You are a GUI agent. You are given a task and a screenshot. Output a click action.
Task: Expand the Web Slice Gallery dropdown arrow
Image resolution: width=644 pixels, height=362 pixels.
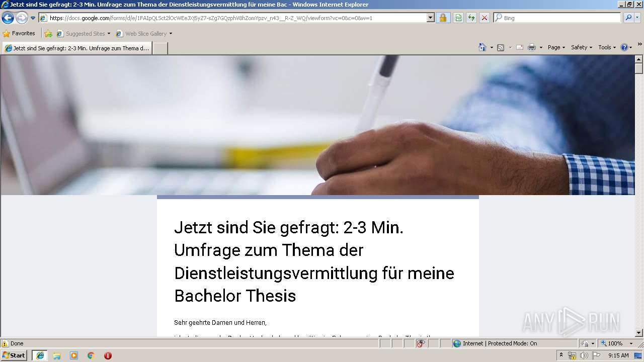(171, 34)
